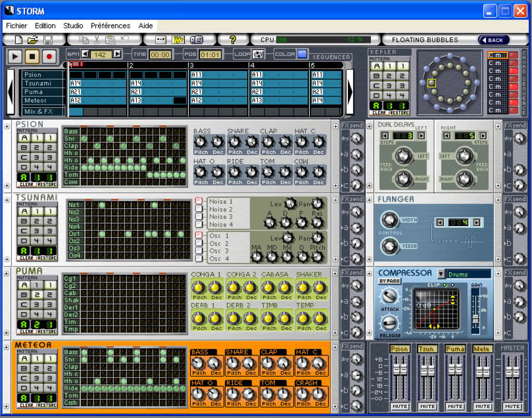The height and width of the screenshot is (418, 532).
Task: Enable the Noise 3 checkbox in Tsunami
Action: (199, 217)
